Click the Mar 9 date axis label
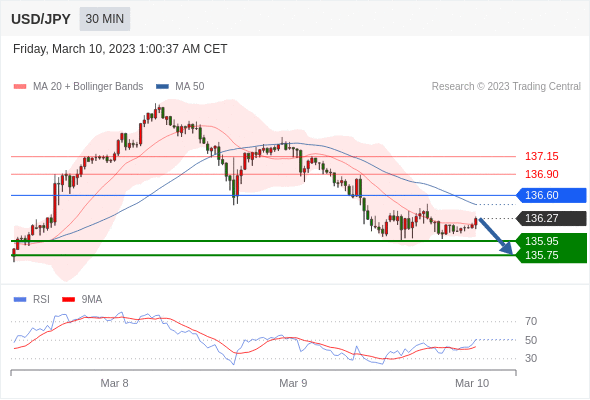This screenshot has width=590, height=400. click(x=293, y=383)
